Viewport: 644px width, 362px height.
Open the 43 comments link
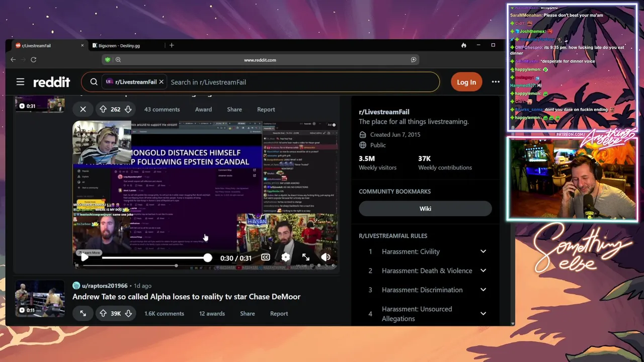click(162, 109)
